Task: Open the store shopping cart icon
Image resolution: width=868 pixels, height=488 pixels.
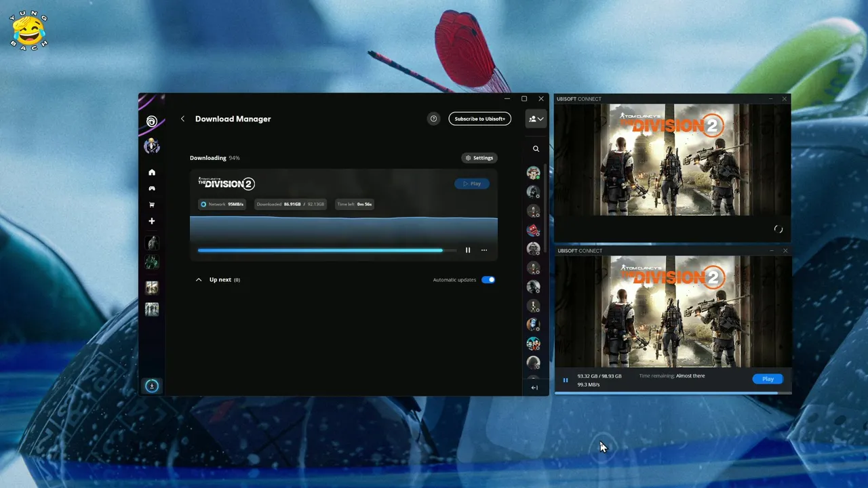Action: click(x=152, y=205)
